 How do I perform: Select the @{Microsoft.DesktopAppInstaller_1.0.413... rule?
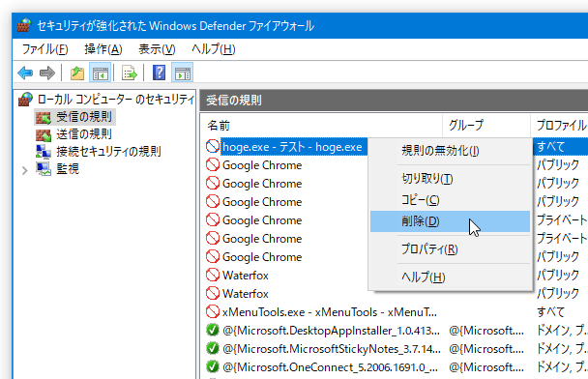pyautogui.click(x=331, y=331)
